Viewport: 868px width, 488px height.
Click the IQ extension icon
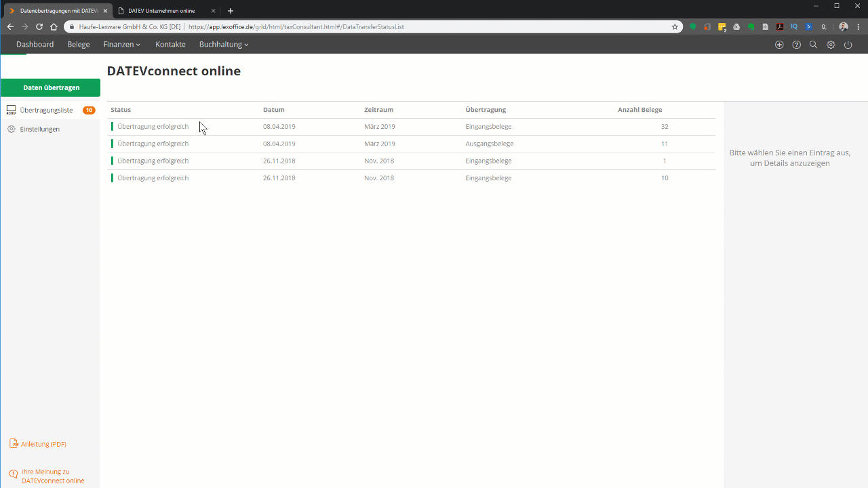(794, 27)
